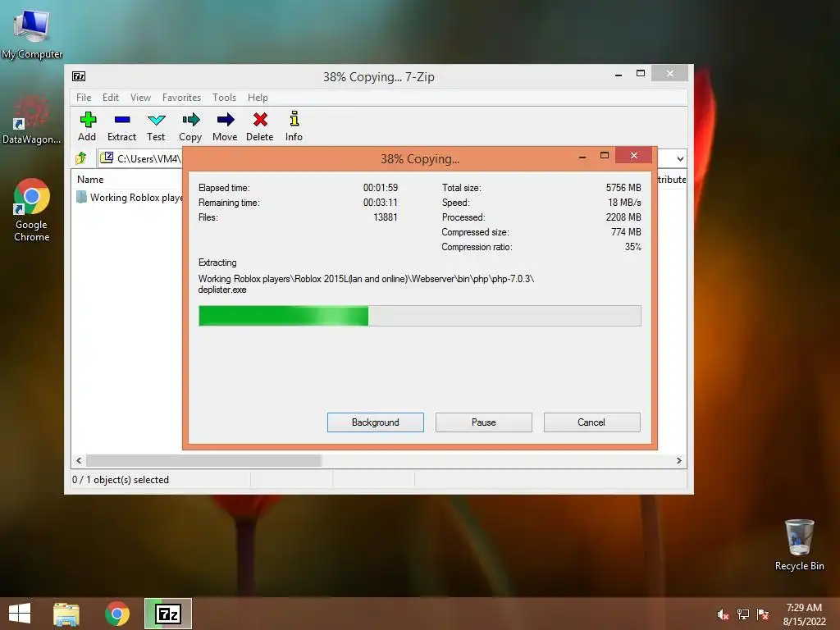Click the Compressed size value 774 MB
Screen dimensions: 840x630
626,232
